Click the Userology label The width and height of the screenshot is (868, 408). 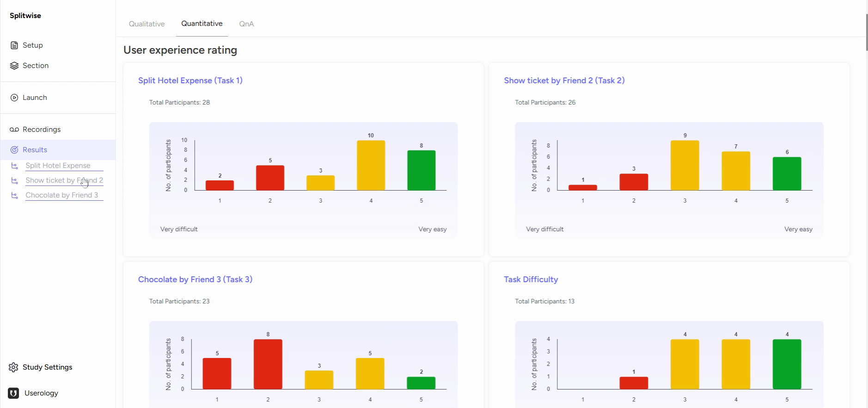coord(41,393)
